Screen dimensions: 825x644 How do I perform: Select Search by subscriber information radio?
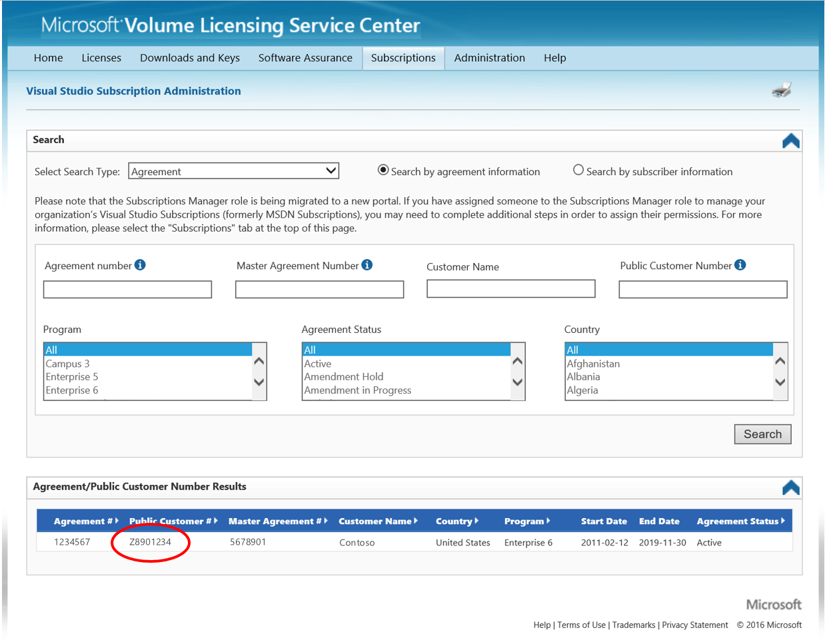[x=578, y=170]
